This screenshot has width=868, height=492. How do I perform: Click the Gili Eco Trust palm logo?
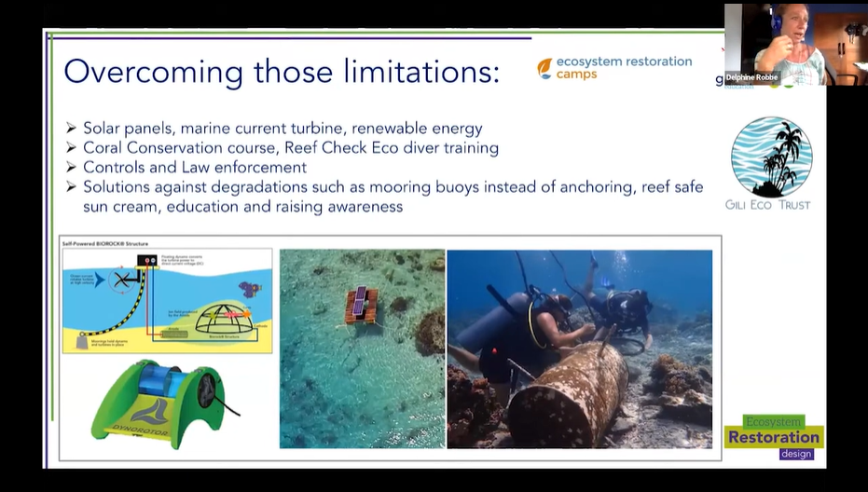[771, 156]
